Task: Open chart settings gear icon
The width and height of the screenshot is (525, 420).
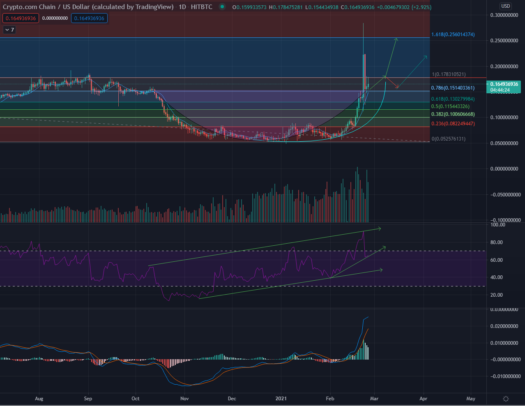Action: 506,399
